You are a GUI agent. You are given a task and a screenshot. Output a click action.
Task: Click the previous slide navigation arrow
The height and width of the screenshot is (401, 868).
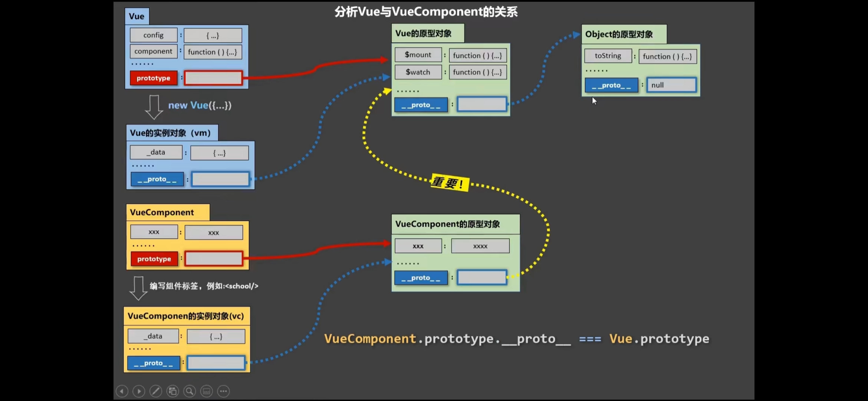(x=122, y=392)
